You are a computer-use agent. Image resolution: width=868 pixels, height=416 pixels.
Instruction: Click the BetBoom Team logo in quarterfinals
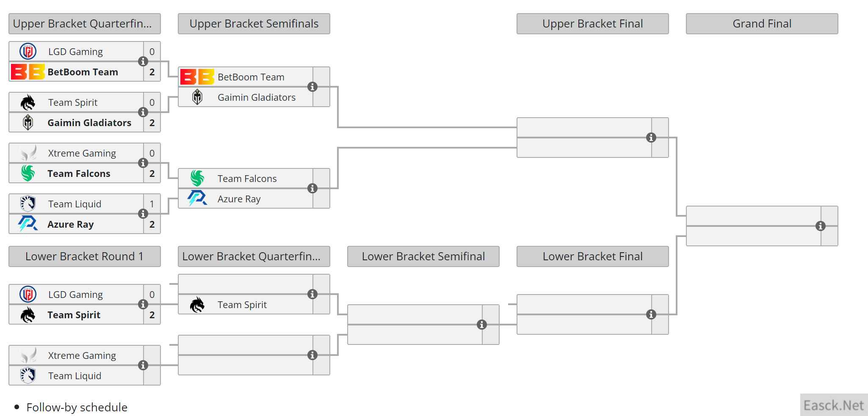pos(28,72)
